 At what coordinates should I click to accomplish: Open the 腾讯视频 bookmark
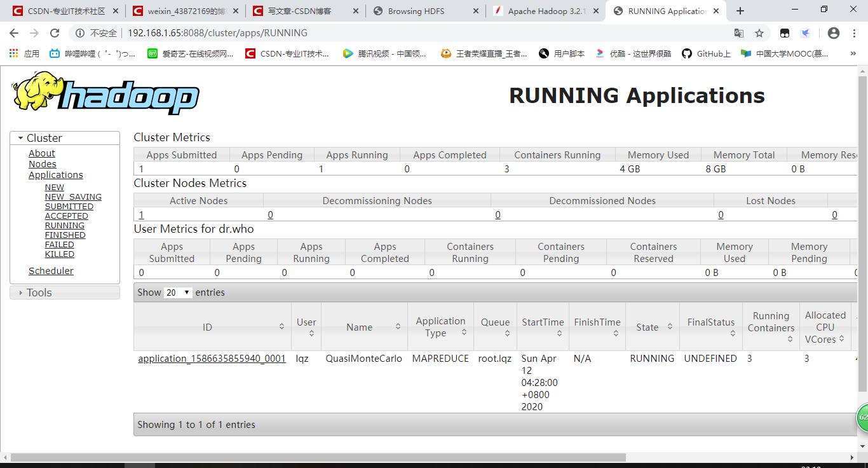(384, 54)
